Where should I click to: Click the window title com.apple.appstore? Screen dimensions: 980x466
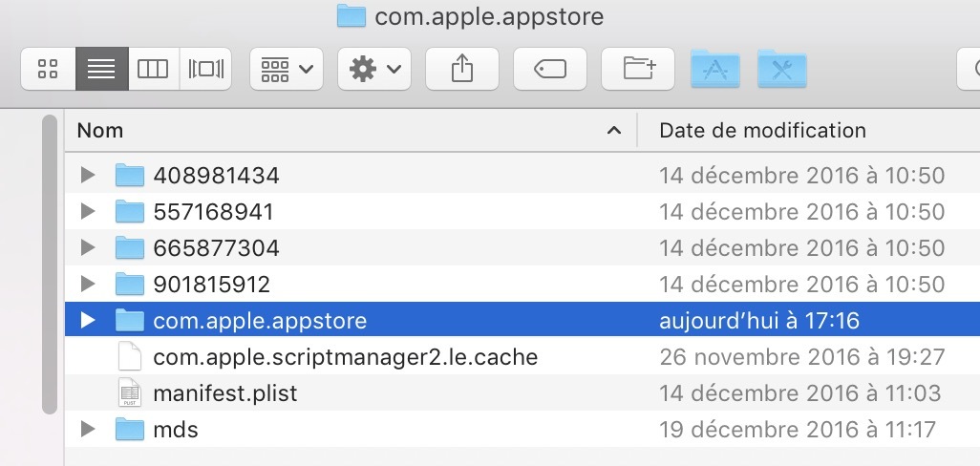[489, 16]
